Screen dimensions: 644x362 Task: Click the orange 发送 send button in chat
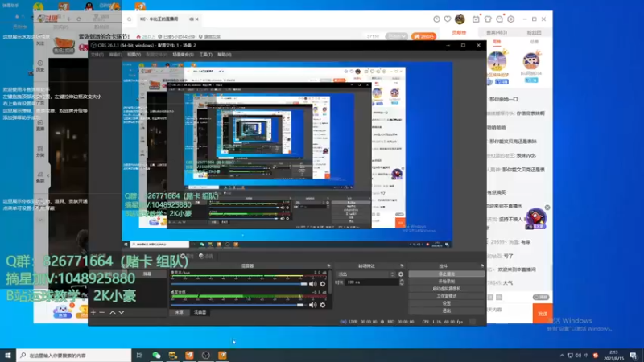tap(543, 314)
